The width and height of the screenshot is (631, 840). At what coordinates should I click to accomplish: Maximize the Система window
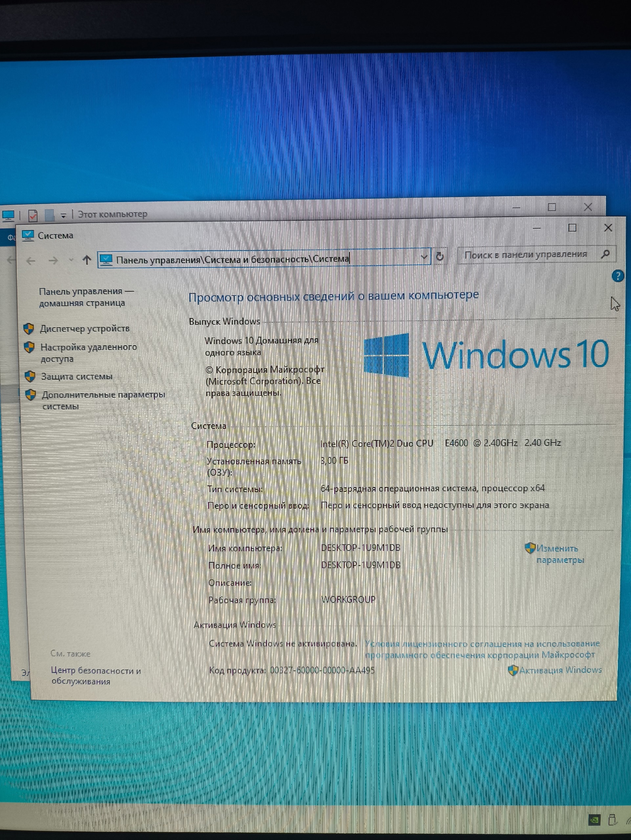(572, 227)
